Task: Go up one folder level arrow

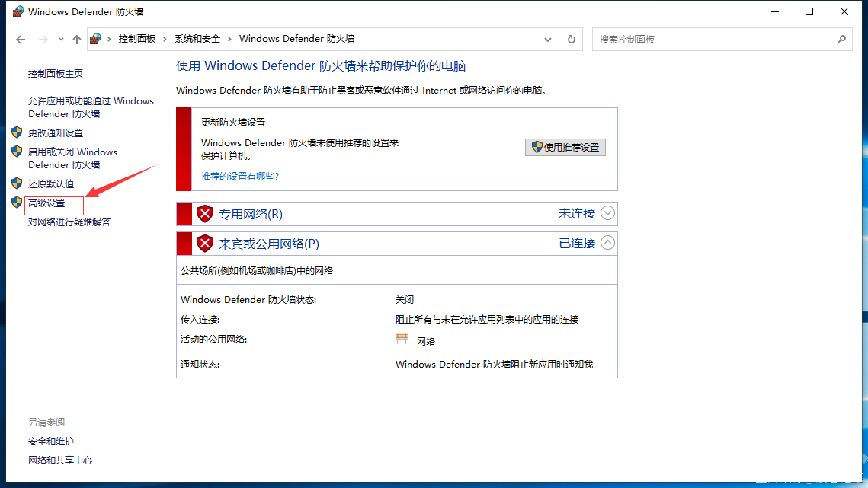Action: coord(77,40)
